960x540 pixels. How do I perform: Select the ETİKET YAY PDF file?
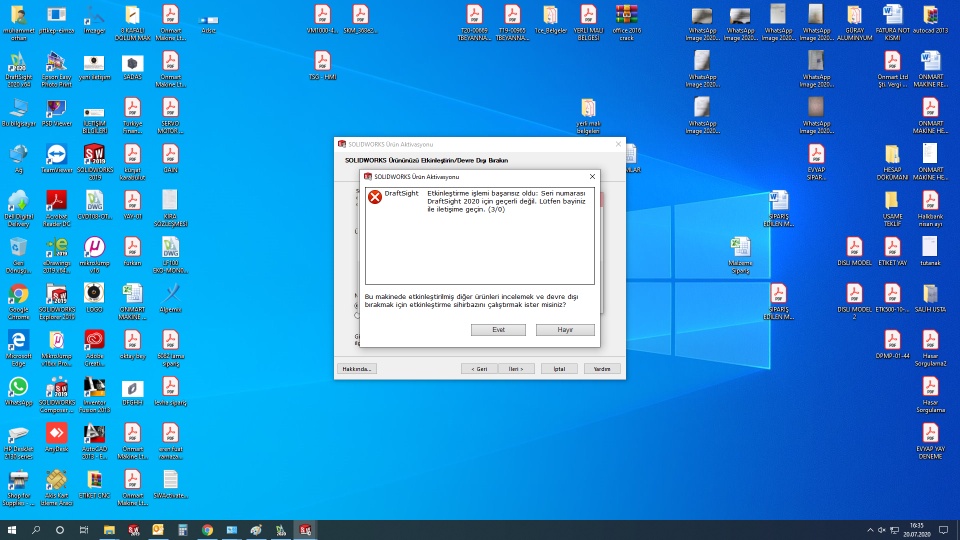pos(892,251)
